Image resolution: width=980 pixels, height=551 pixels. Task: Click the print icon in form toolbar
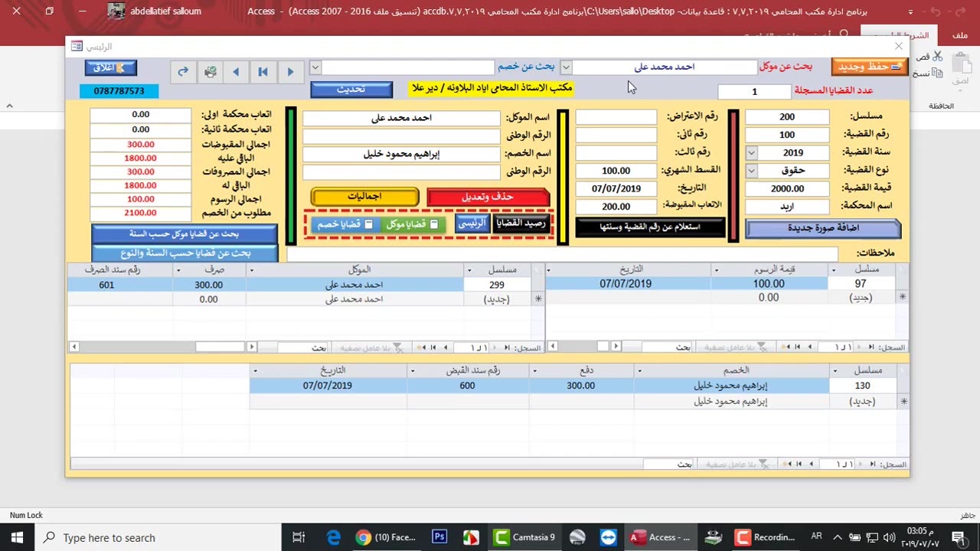click(210, 71)
